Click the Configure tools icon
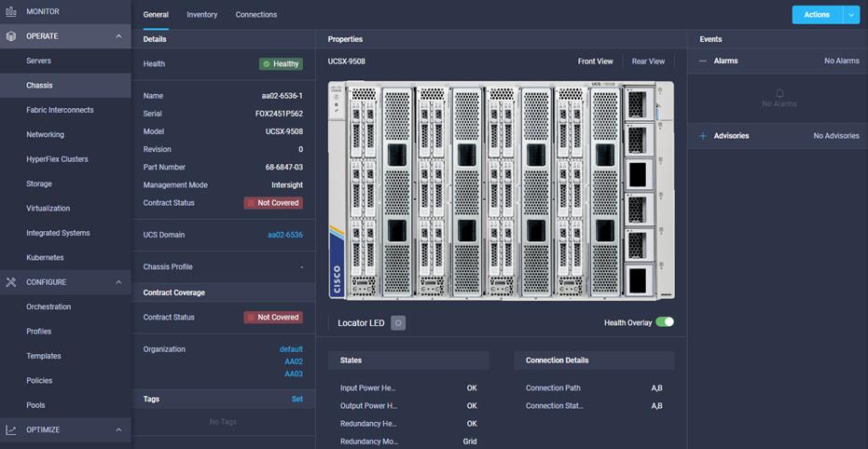The width and height of the screenshot is (868, 449). coord(11,282)
